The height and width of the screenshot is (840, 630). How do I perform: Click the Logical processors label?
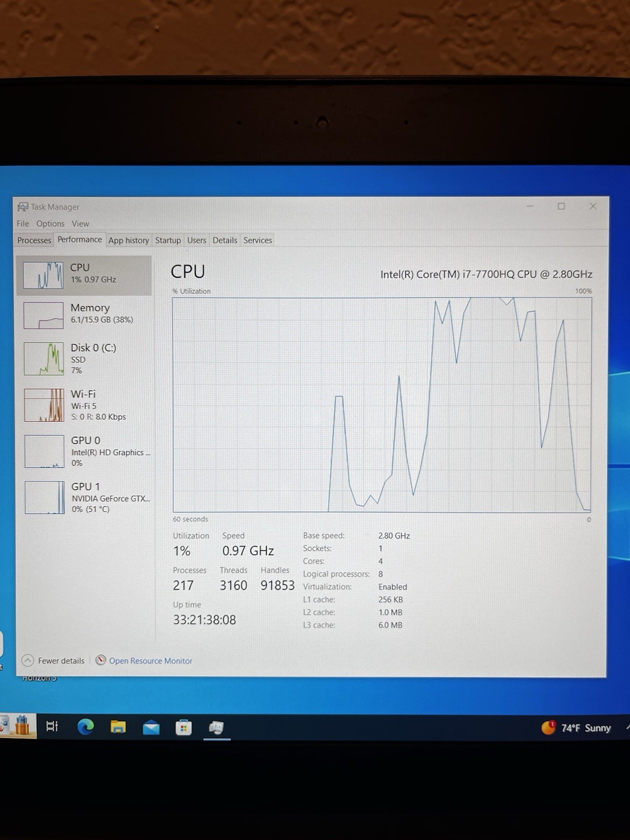click(336, 574)
